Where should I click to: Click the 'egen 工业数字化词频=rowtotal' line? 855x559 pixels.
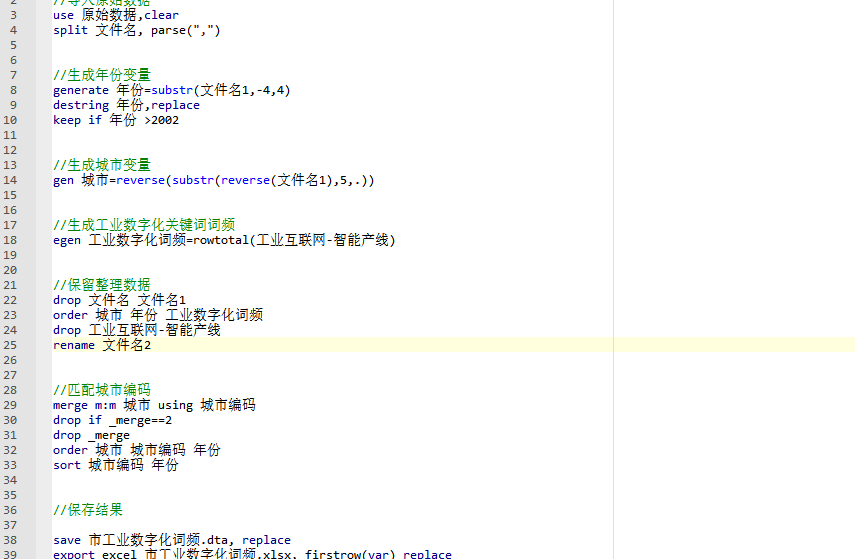point(224,240)
